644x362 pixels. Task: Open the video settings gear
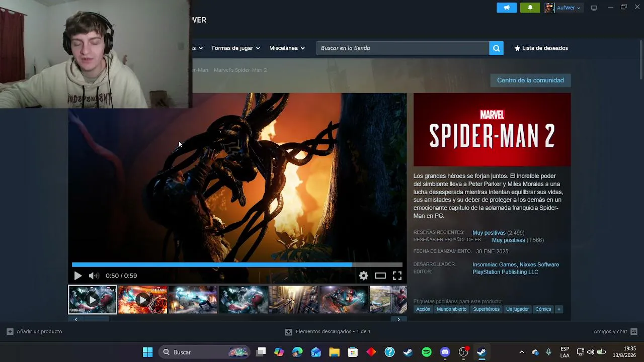[364, 276]
